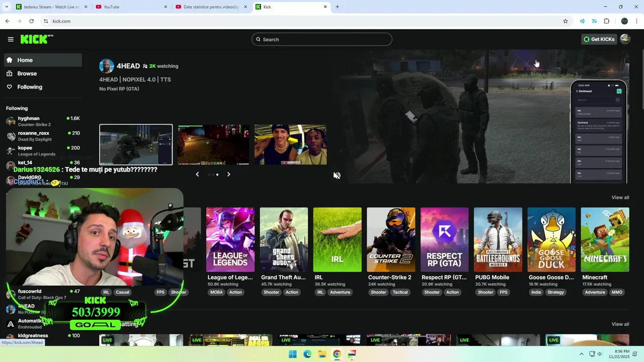This screenshot has height=362, width=644.
Task: Click View all for categories
Action: pos(620,197)
